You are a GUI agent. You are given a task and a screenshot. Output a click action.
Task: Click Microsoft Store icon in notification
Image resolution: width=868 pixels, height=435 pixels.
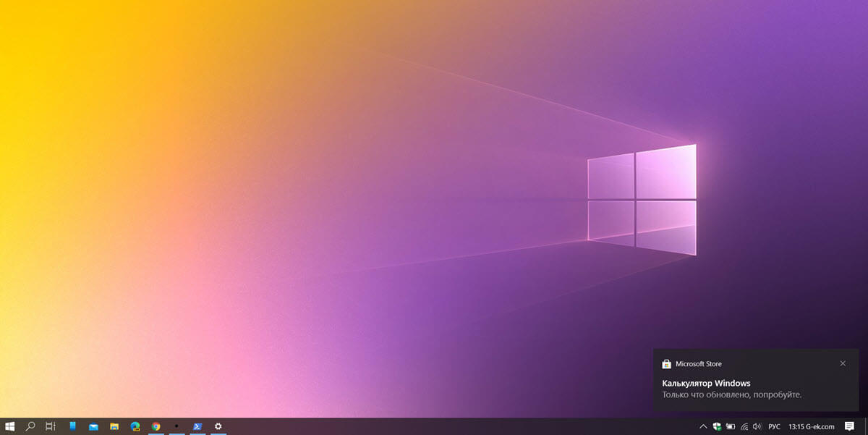[x=667, y=363]
